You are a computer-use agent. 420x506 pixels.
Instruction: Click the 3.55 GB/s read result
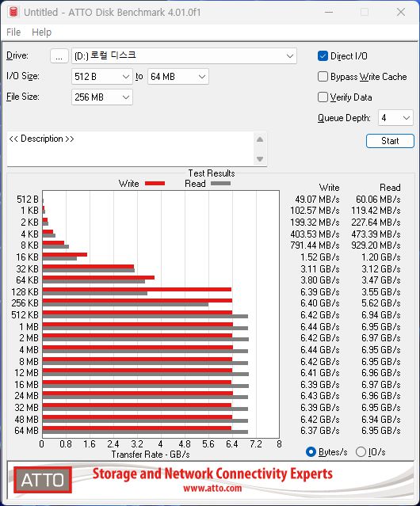(381, 292)
